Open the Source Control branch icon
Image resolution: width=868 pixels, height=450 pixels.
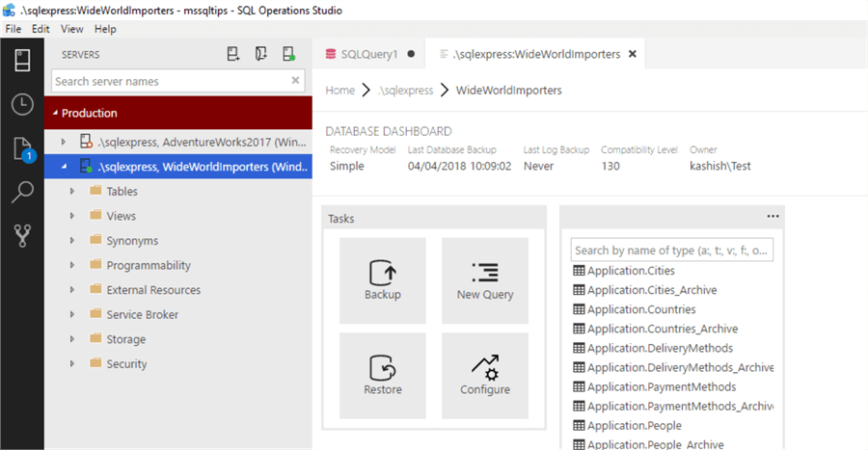21,235
